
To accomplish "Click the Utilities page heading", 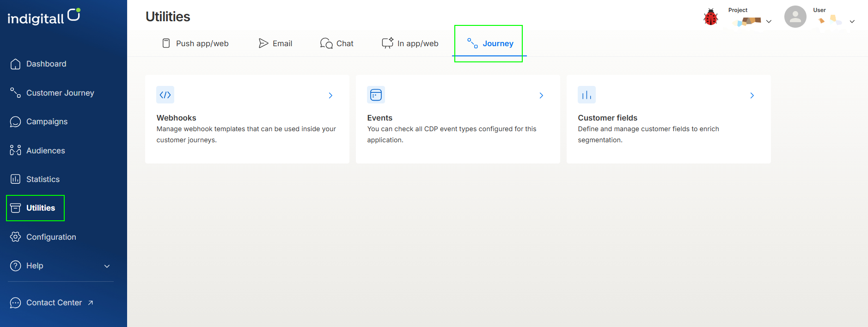I will (168, 17).
